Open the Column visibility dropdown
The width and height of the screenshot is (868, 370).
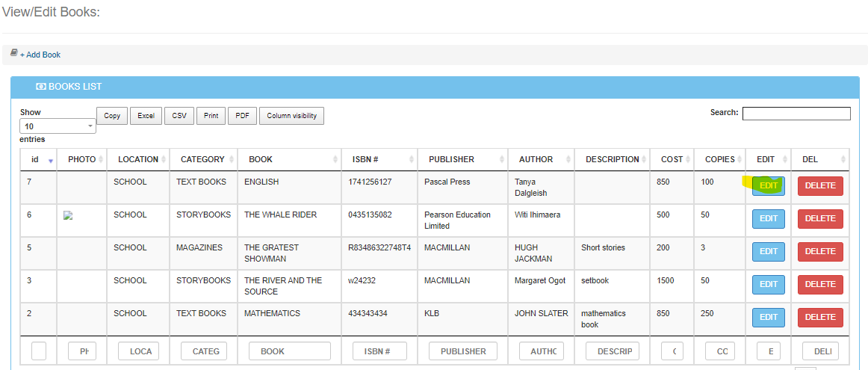(x=291, y=116)
